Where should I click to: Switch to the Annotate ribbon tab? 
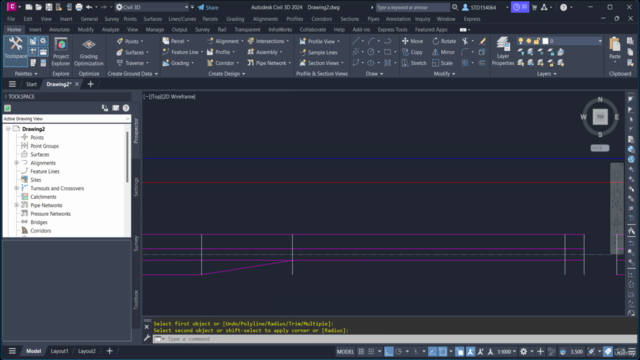pyautogui.click(x=59, y=30)
